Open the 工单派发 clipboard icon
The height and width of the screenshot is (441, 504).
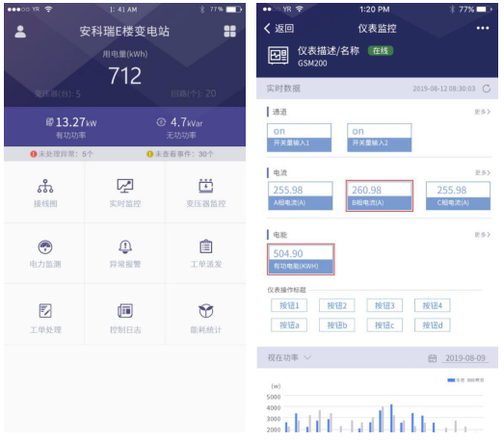[205, 246]
